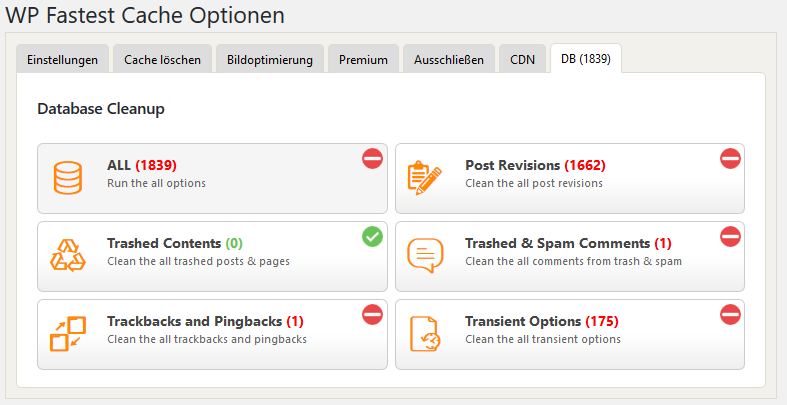Select the Ausschließen tab
This screenshot has height=405, width=787.
point(449,59)
